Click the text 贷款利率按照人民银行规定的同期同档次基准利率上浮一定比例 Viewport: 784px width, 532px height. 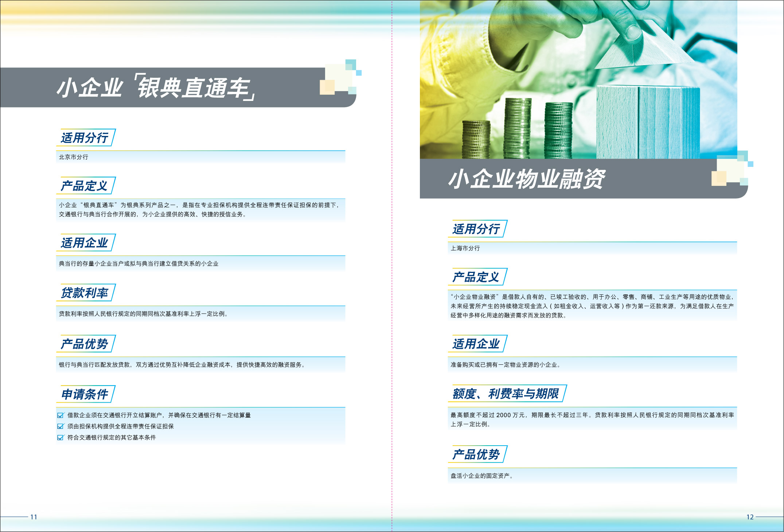tap(143, 314)
